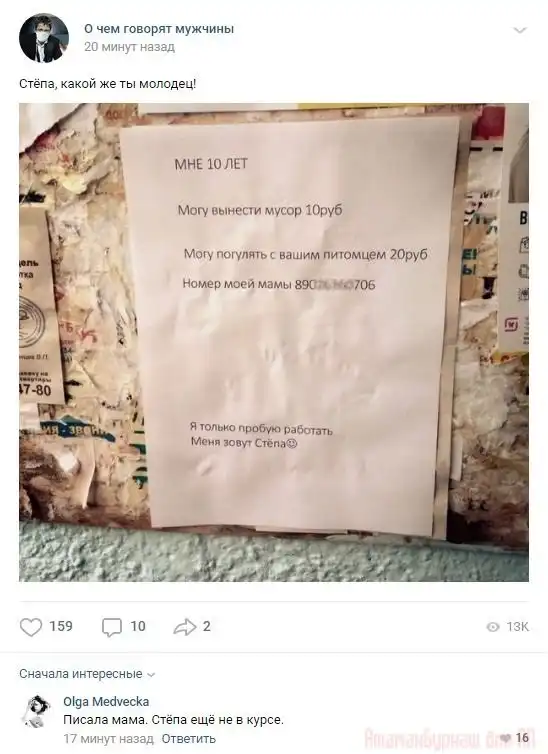Click the share count 2
This screenshot has height=754, width=548.
(206, 626)
